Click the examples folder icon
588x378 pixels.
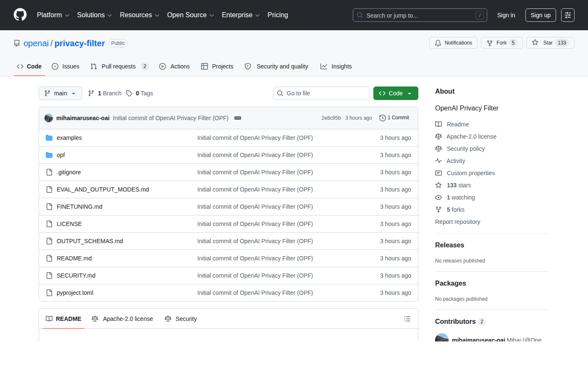(49, 138)
